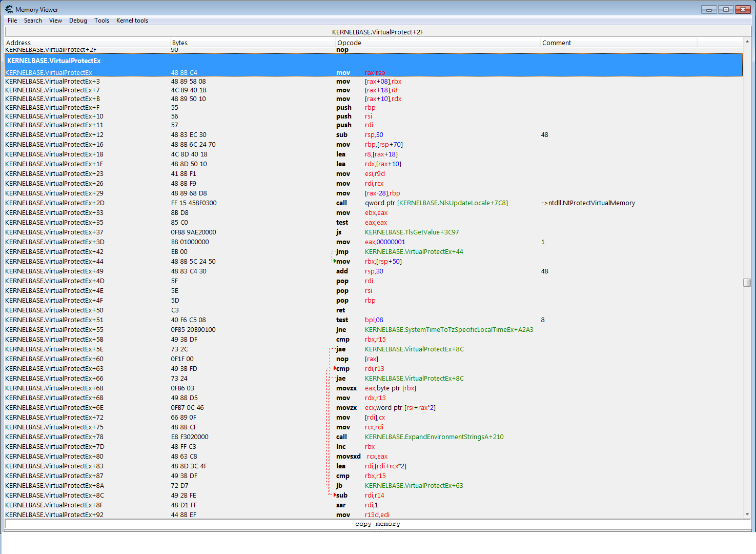Open the File menu
Viewport: 756px width, 554px height.
pyautogui.click(x=12, y=21)
